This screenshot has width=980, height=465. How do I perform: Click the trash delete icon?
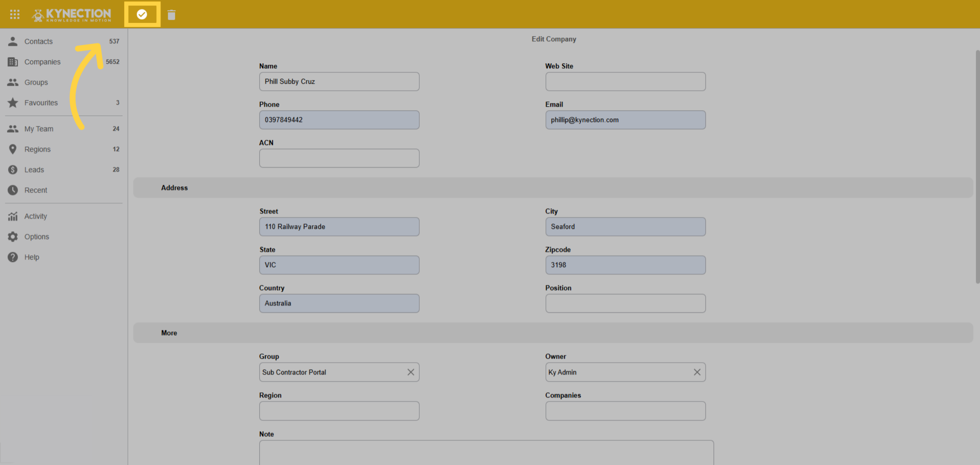(x=171, y=15)
